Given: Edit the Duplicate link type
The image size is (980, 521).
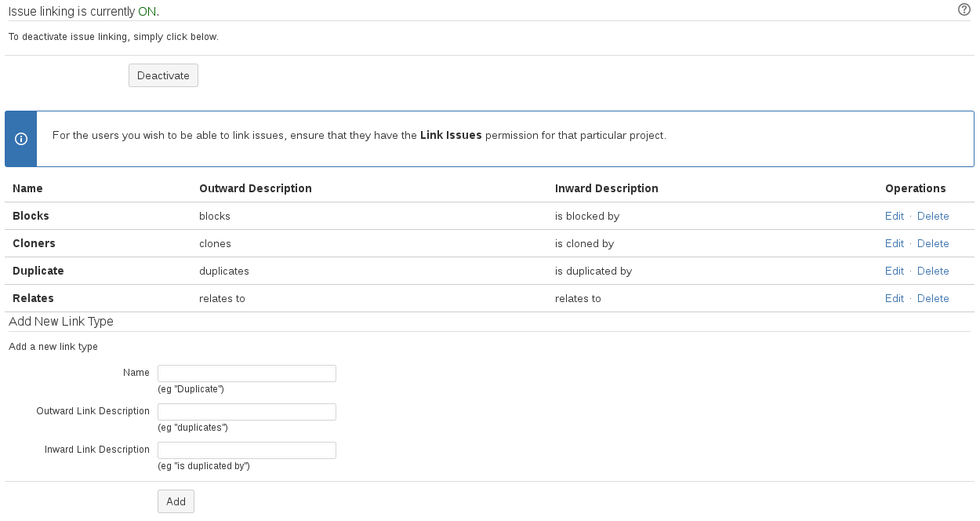Looking at the screenshot, I should (x=895, y=271).
